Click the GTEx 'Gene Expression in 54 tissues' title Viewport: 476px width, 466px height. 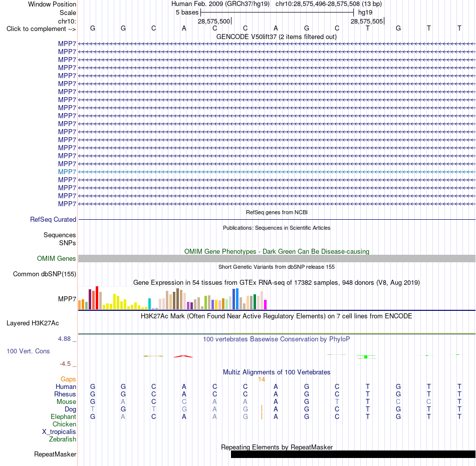[277, 283]
